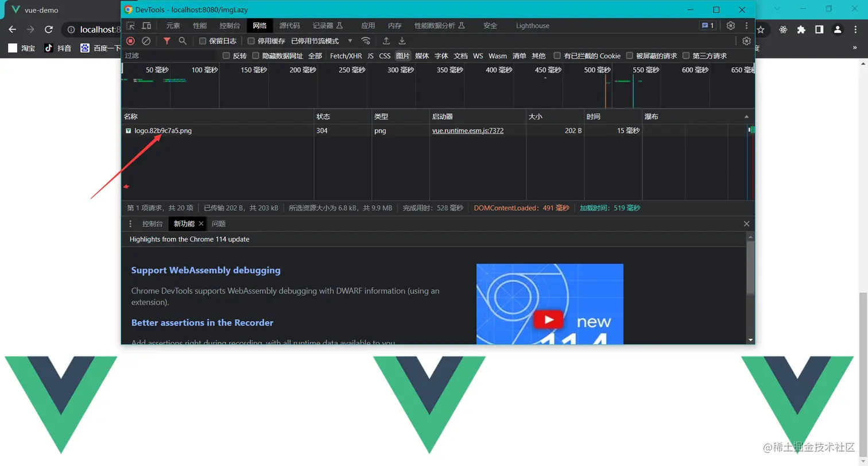This screenshot has height=466, width=868.
Task: Clear the network log icon
Action: pos(146,41)
